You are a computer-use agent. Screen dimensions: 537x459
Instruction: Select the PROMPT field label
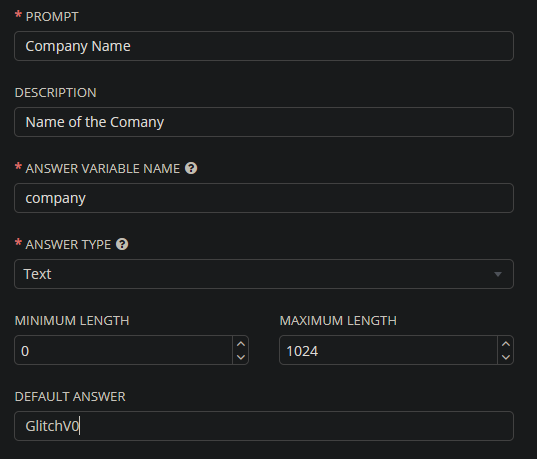click(52, 16)
